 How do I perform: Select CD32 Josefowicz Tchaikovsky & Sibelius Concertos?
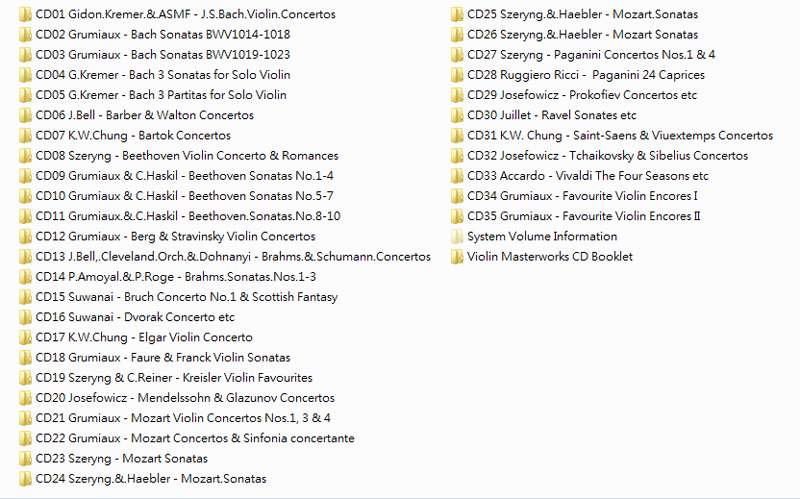pyautogui.click(x=607, y=156)
